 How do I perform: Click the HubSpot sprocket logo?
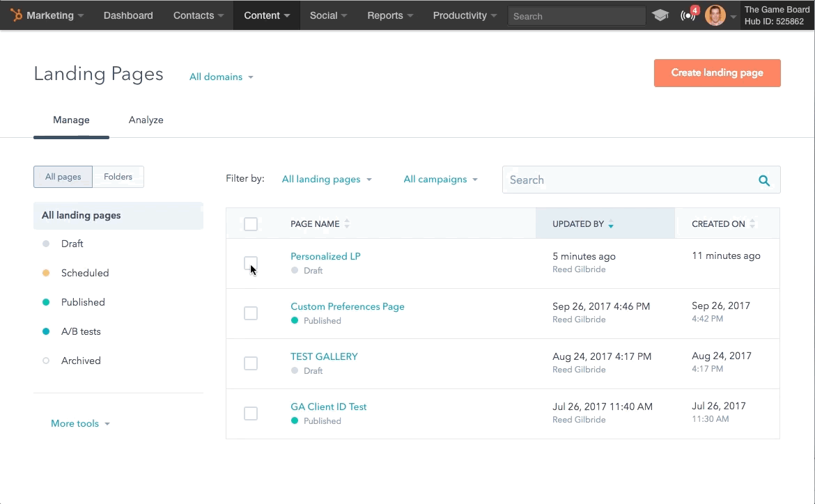(x=16, y=15)
